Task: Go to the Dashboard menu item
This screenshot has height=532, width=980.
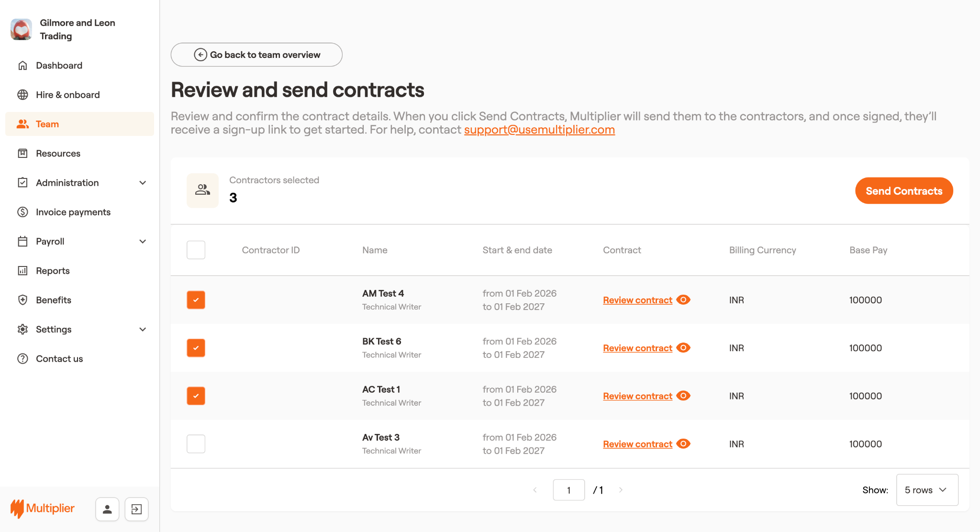Action: click(x=59, y=66)
